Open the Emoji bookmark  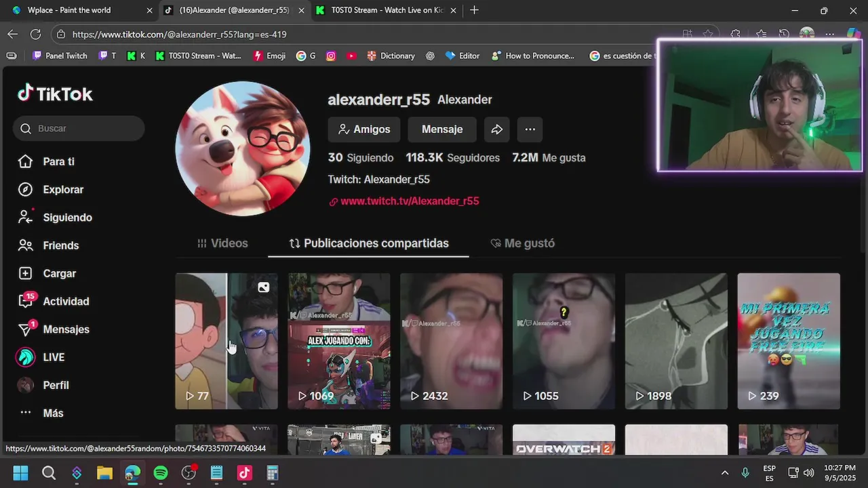pos(269,56)
